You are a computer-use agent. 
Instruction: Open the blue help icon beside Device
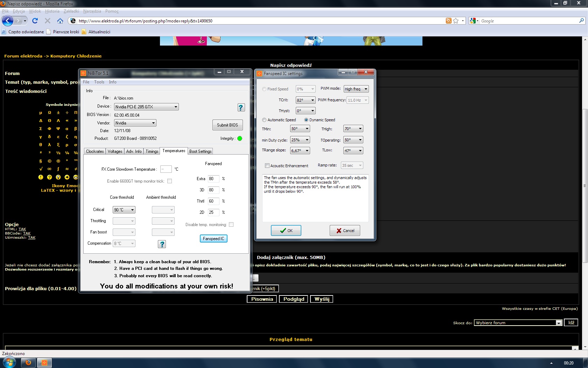click(241, 108)
